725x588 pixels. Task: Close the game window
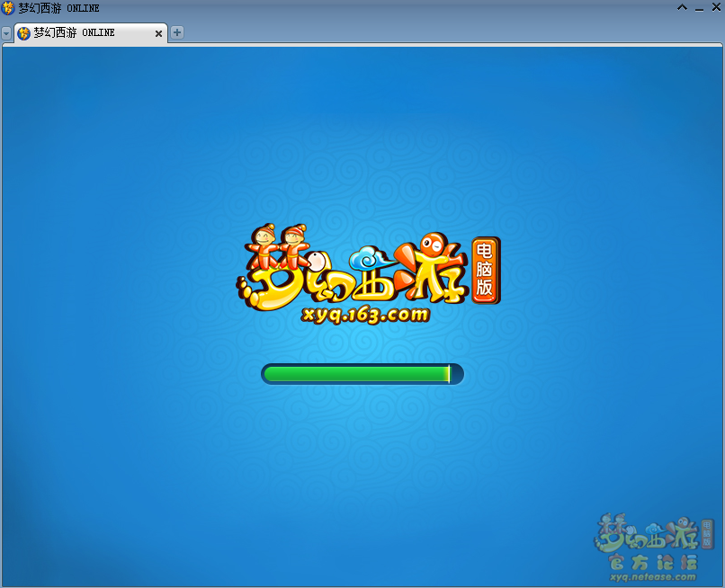[x=716, y=7]
